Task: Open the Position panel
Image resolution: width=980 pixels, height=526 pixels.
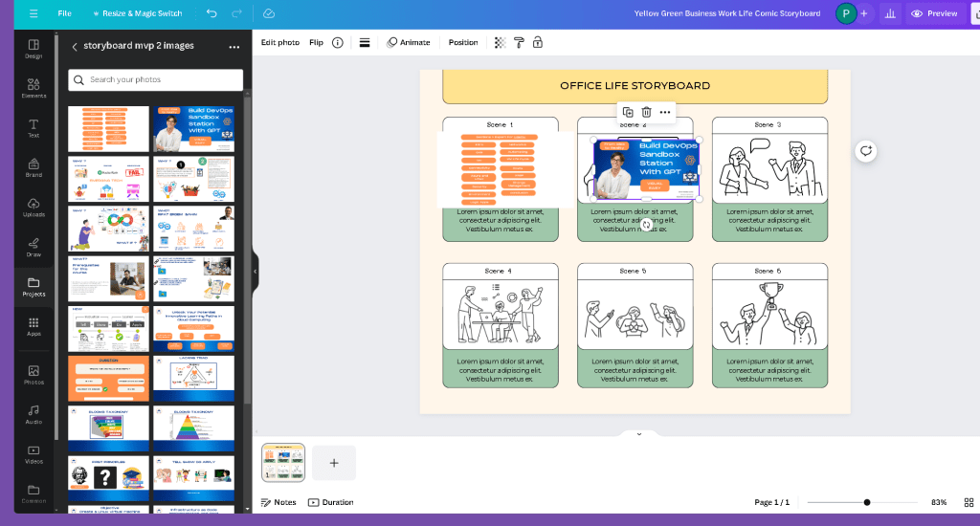Action: point(463,42)
